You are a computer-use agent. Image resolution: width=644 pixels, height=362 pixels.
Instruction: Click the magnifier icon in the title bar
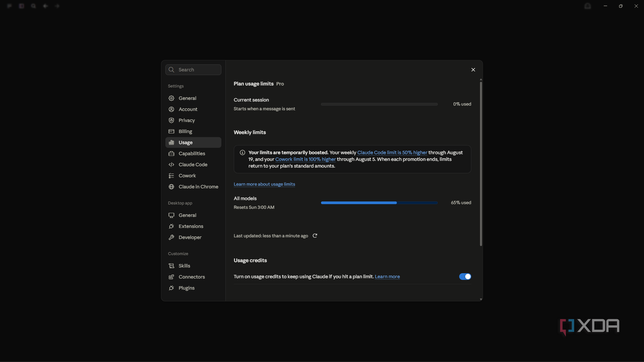(x=34, y=6)
